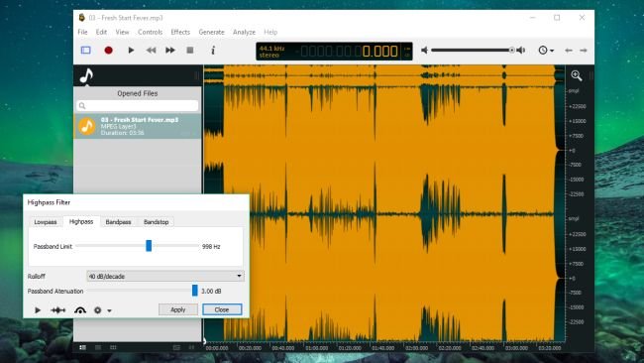Click the '44.1 kHz stereo' format label
This screenshot has height=363, width=644.
pyautogui.click(x=271, y=52)
